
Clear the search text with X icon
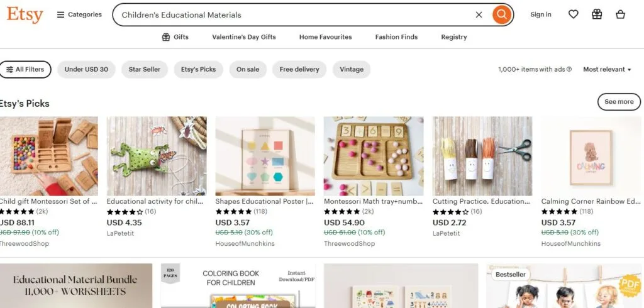[479, 14]
